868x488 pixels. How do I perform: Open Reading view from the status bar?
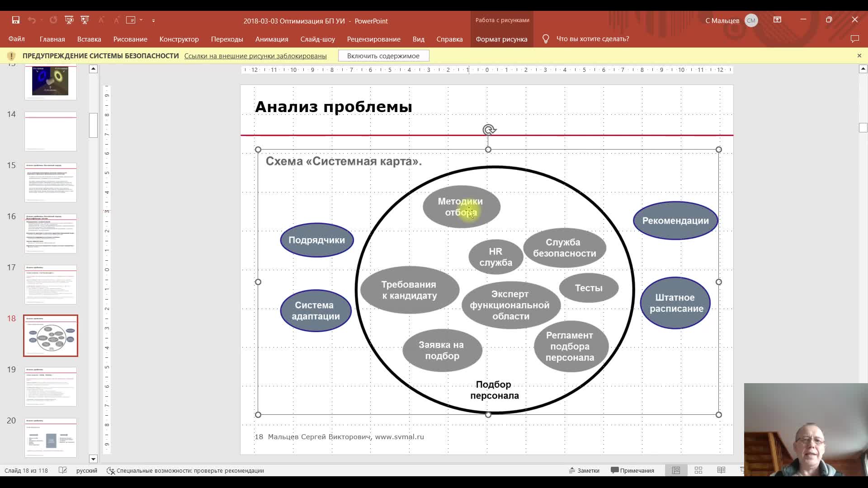[x=722, y=470]
